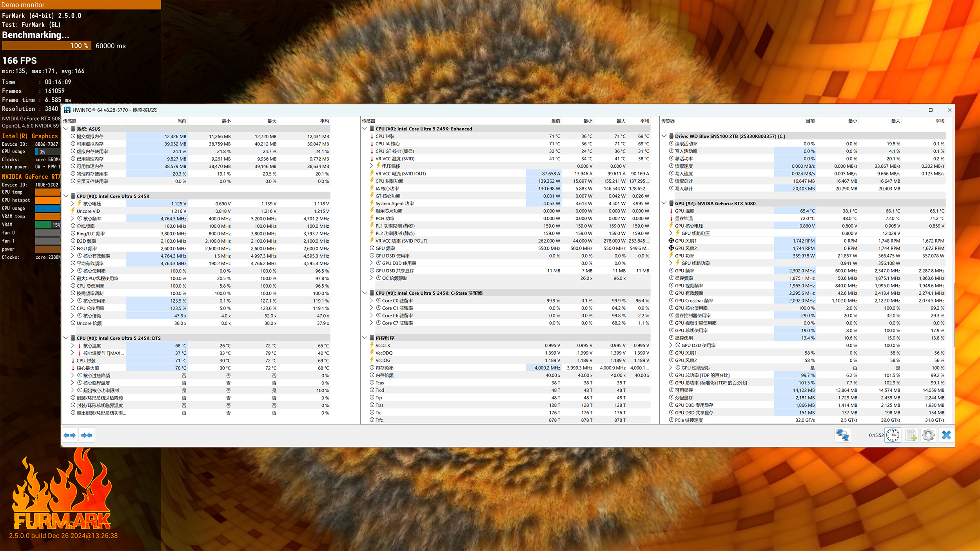Start logging with the sheet-plus icon
This screenshot has height=551, width=980.
(911, 435)
